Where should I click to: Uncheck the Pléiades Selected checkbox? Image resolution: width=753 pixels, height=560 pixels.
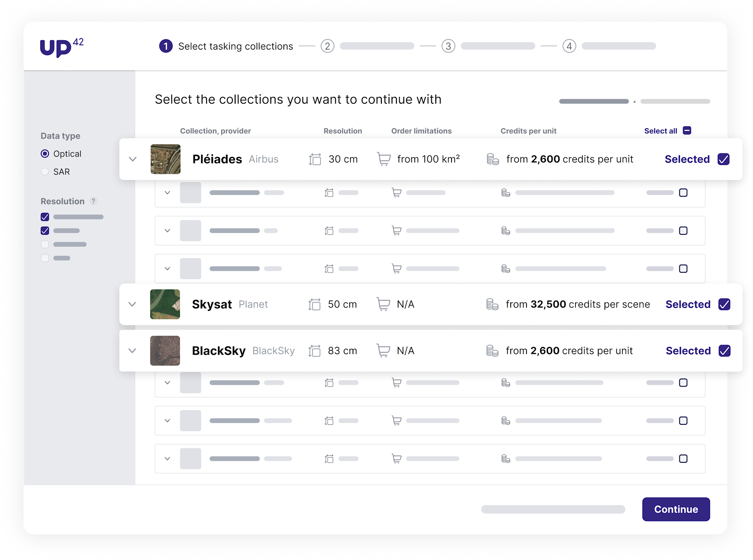723,159
